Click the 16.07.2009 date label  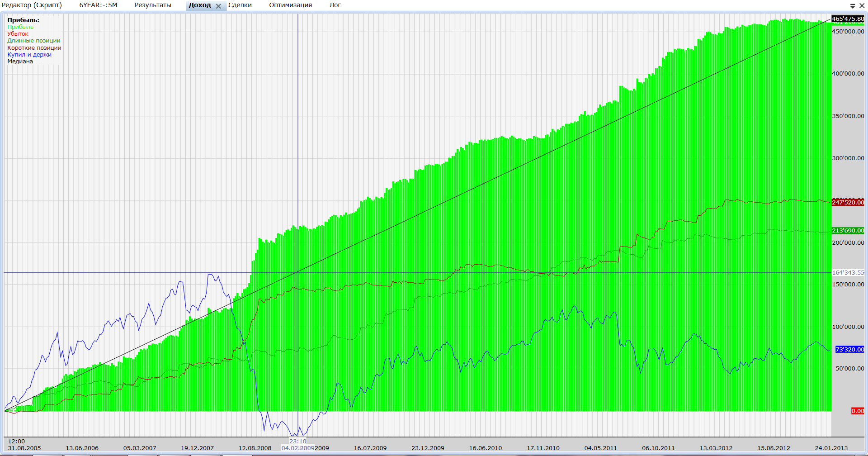pos(370,448)
